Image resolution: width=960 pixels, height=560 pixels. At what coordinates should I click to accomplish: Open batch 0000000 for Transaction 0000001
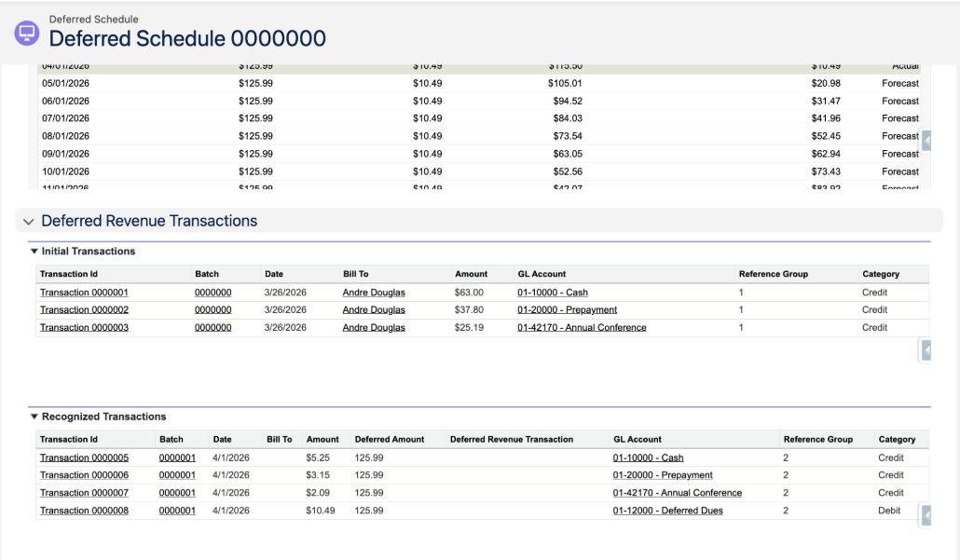[x=213, y=293]
